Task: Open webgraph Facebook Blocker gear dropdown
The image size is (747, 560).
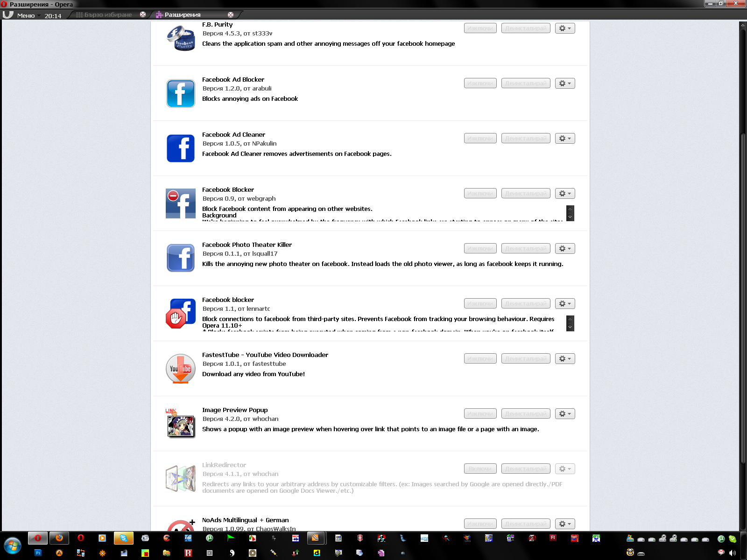Action: point(565,194)
